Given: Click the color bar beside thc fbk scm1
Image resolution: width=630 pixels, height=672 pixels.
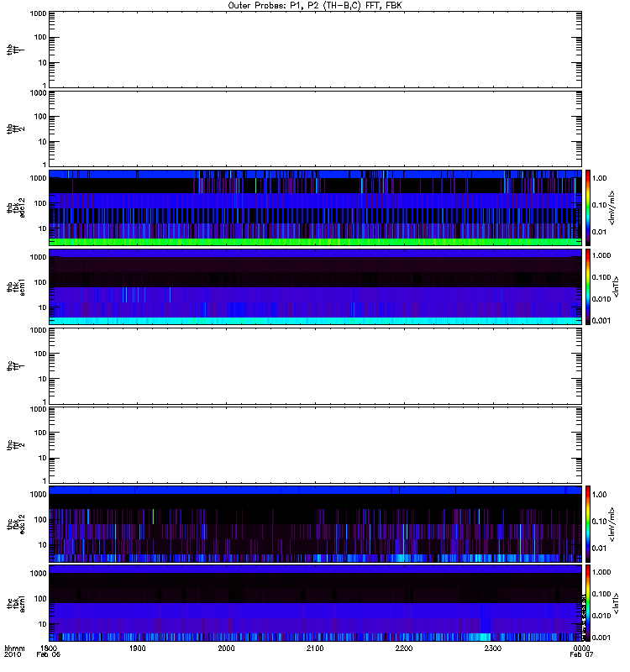Looking at the screenshot, I should pos(588,602).
